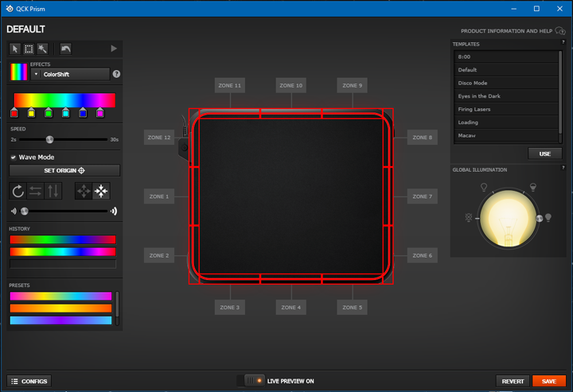Pick Firing Lasers template entry
The height and width of the screenshot is (392, 573).
[x=474, y=109]
